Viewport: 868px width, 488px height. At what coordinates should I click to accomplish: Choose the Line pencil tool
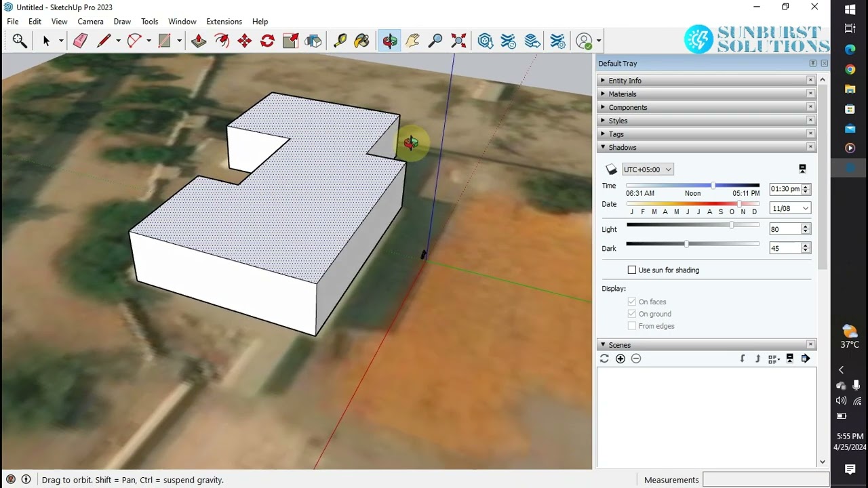pos(104,41)
